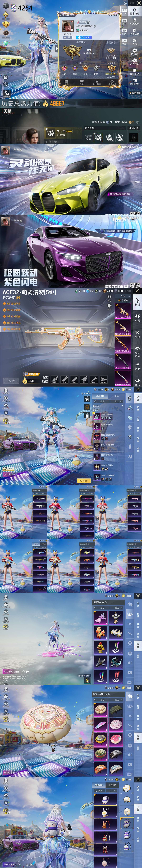This screenshot has width=142, height=868.
Task: Click the share icon above the magnifier
Action: coord(6,77)
